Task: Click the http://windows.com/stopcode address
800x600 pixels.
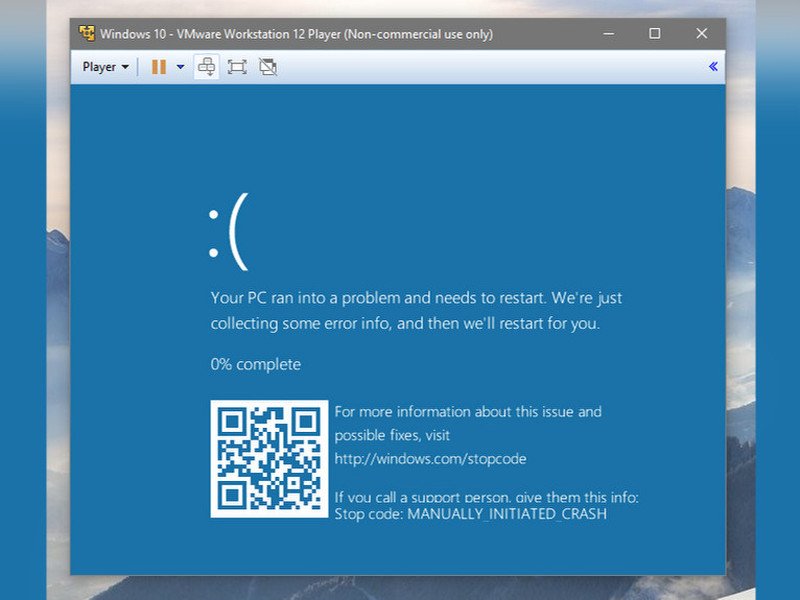Action: pyautogui.click(x=431, y=459)
